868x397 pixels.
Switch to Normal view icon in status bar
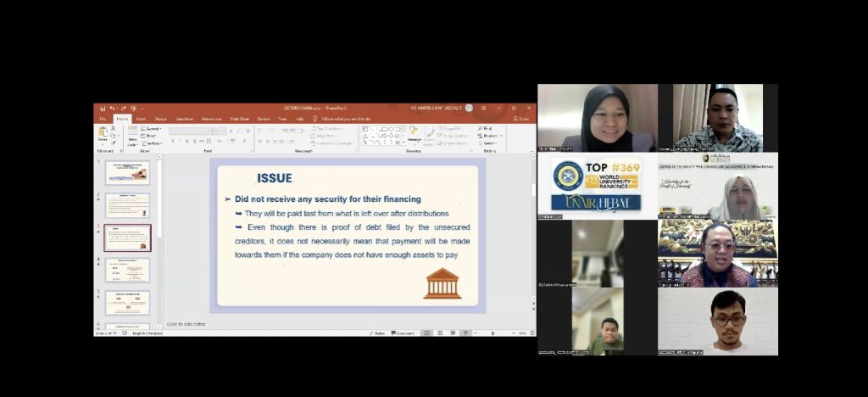coord(427,333)
